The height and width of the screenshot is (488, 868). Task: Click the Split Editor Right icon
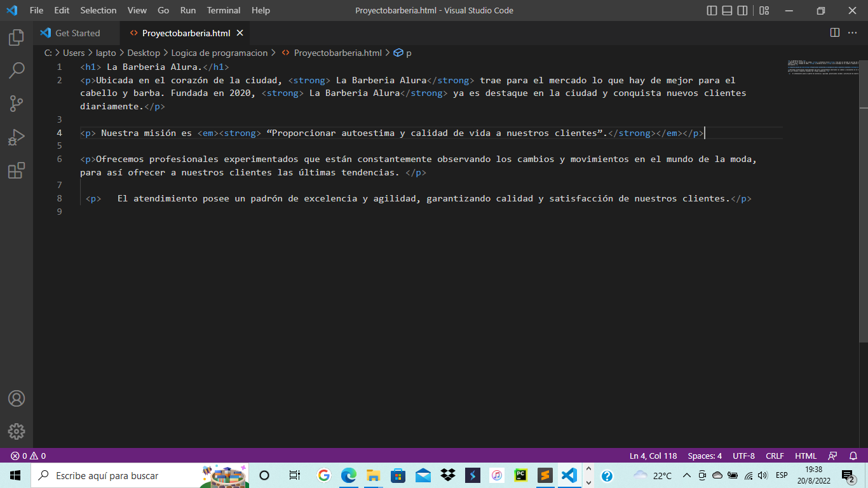pos(835,32)
